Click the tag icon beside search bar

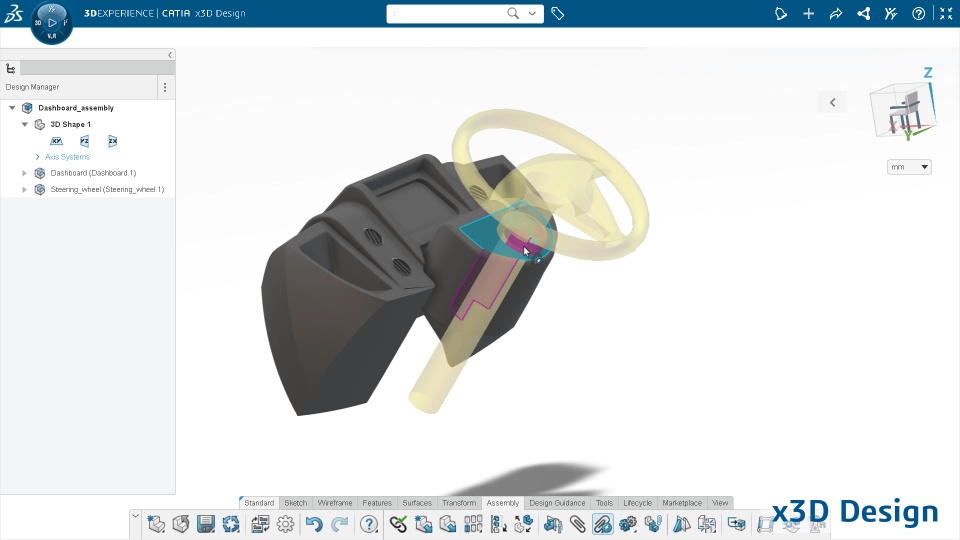[x=557, y=13]
